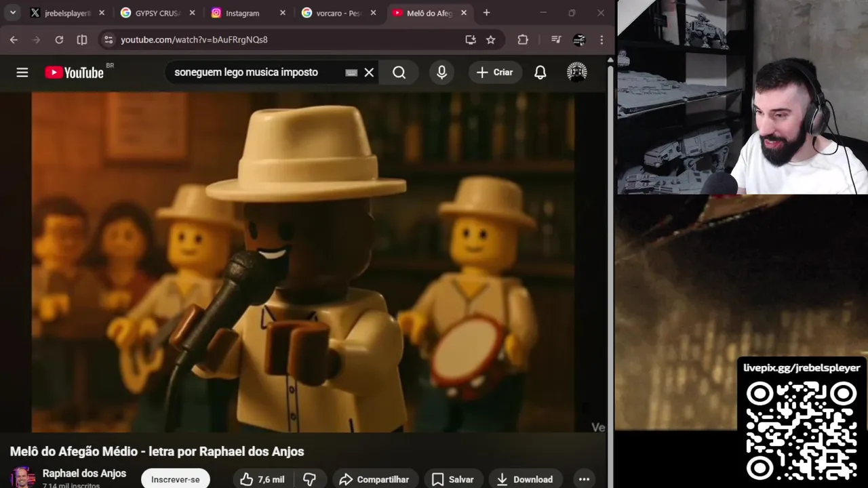Open a new browser tab
This screenshot has width=868, height=488.
486,13
